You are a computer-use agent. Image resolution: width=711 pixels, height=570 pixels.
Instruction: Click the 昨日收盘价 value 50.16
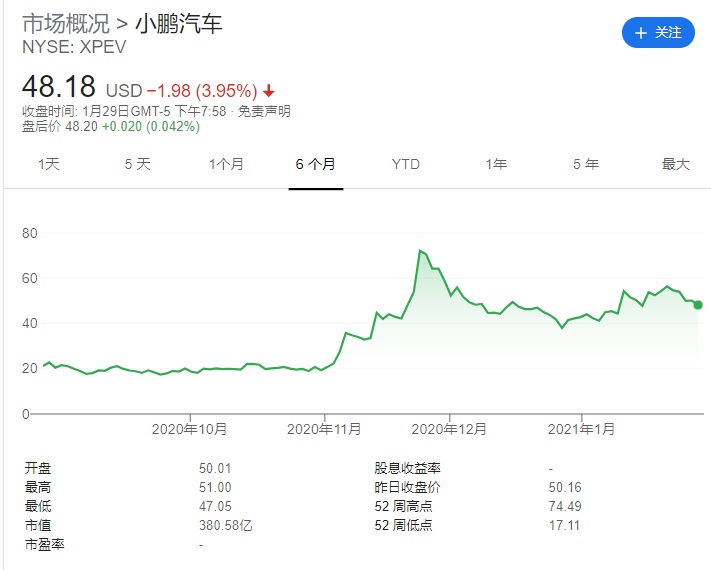[x=565, y=487]
